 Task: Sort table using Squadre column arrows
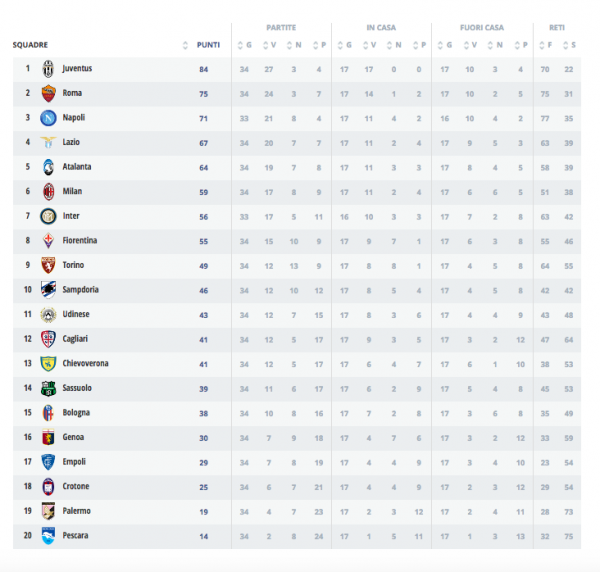tap(186, 45)
